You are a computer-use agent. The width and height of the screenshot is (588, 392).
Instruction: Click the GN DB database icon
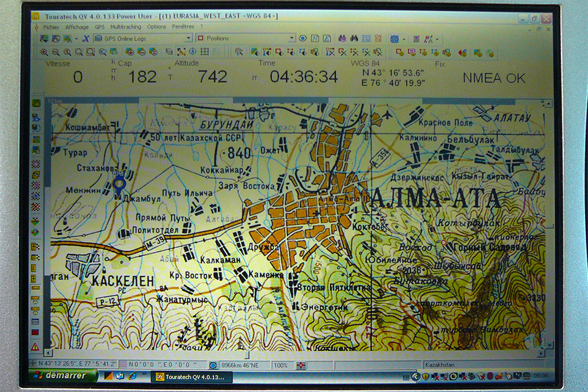pyautogui.click(x=378, y=38)
